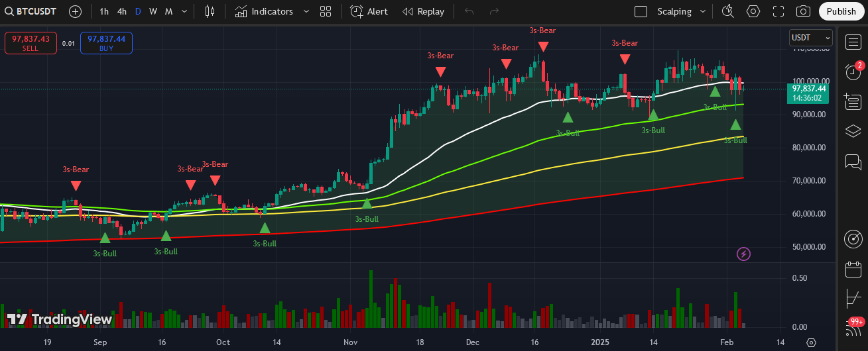
Task: Open the economic calendar panel
Action: click(853, 270)
